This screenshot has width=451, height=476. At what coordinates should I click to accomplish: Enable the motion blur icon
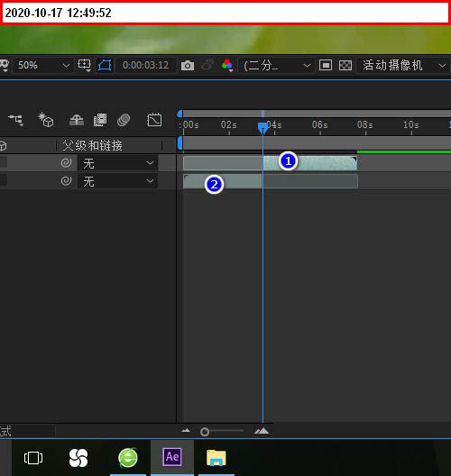124,120
